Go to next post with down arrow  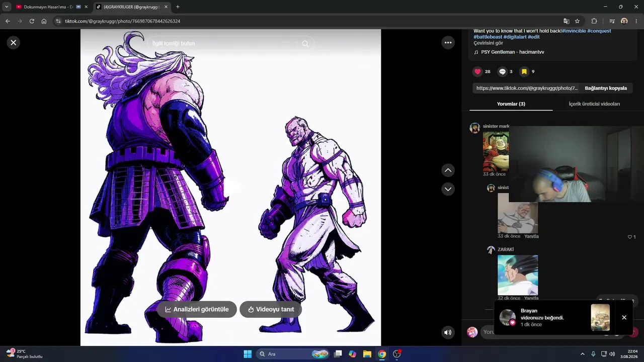coord(448,189)
